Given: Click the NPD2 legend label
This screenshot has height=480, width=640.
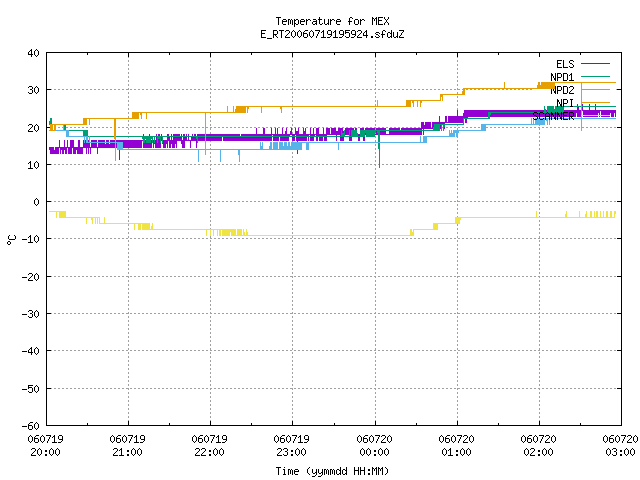Looking at the screenshot, I should (x=562, y=90).
